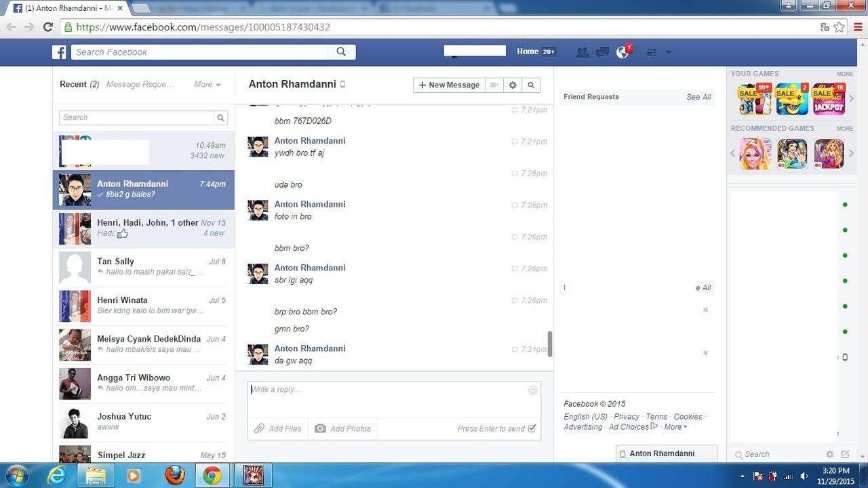Show next games with Your Games arrow
This screenshot has width=868, height=488.
[x=852, y=99]
